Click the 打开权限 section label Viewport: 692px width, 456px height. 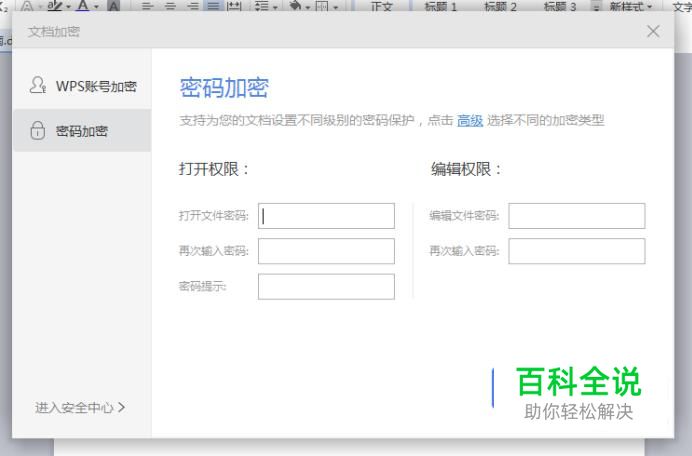coord(214,169)
